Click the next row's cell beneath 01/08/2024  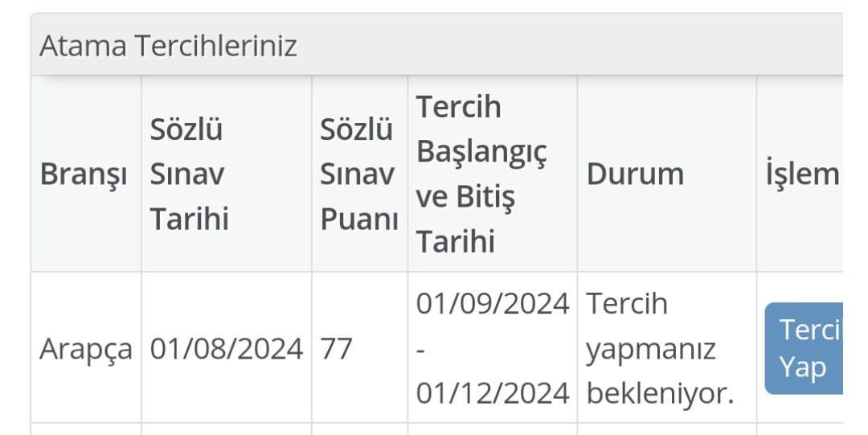click(227, 429)
